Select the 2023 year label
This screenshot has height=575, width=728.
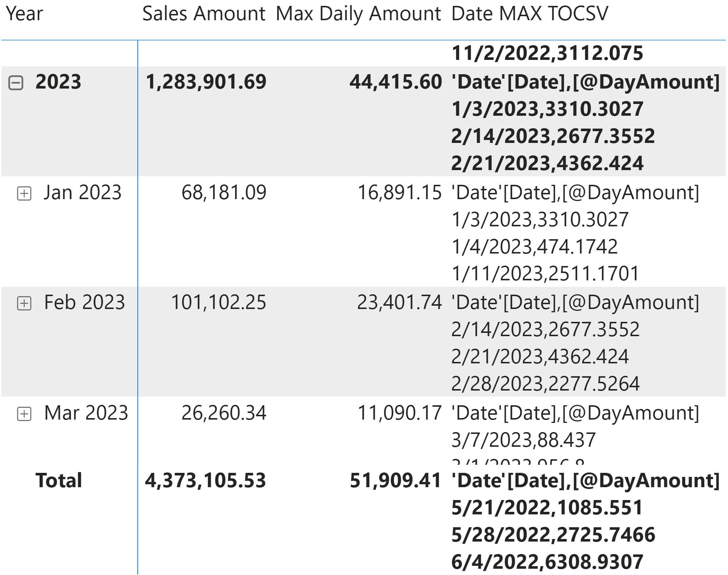click(x=58, y=82)
